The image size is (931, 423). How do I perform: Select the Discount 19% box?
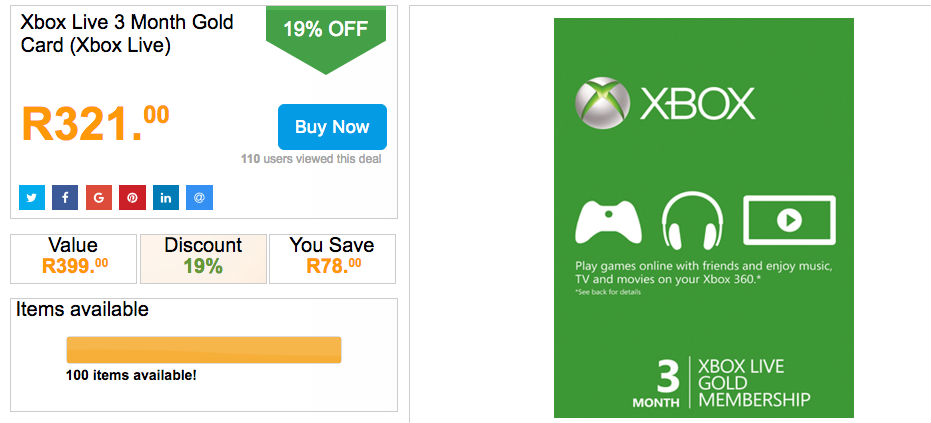tap(203, 256)
